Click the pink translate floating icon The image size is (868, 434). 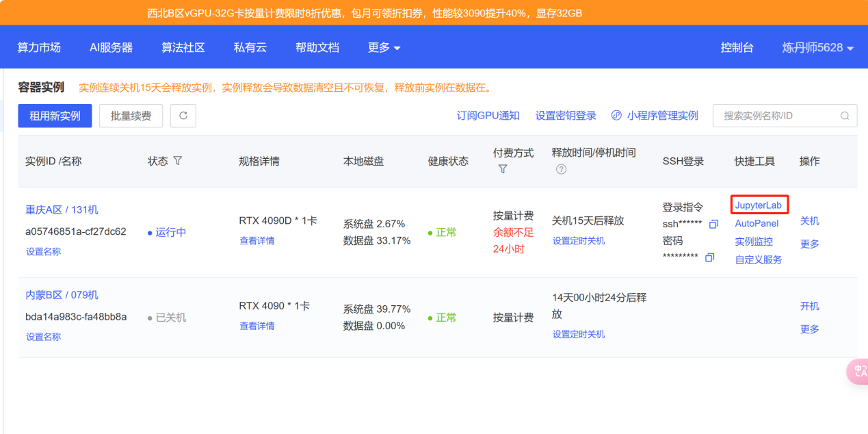click(858, 372)
